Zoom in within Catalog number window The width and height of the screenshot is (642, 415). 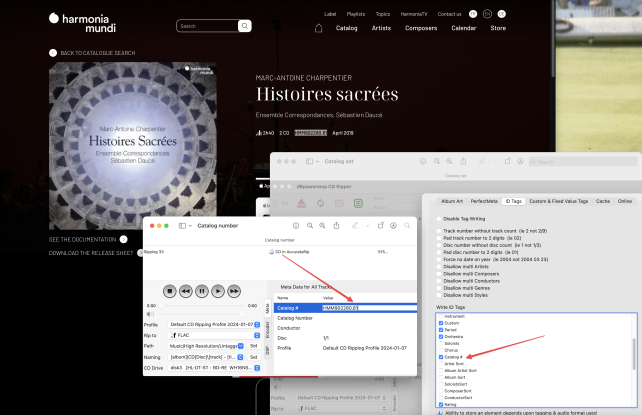tap(322, 226)
